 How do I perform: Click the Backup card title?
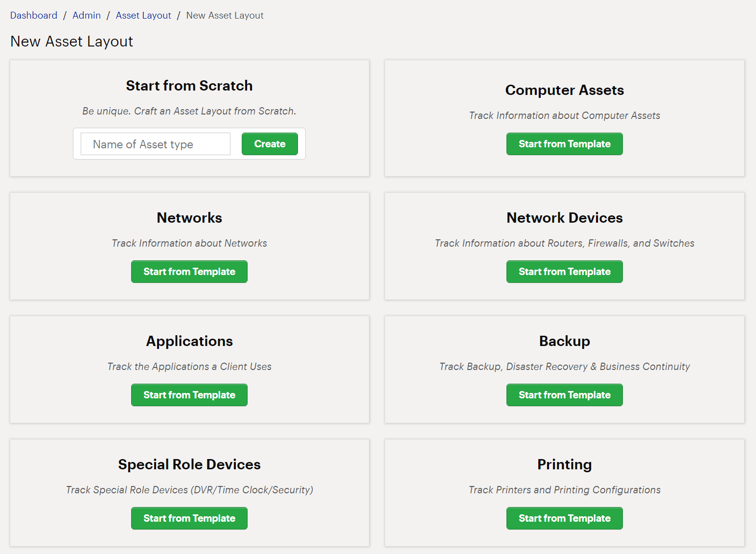coord(565,341)
